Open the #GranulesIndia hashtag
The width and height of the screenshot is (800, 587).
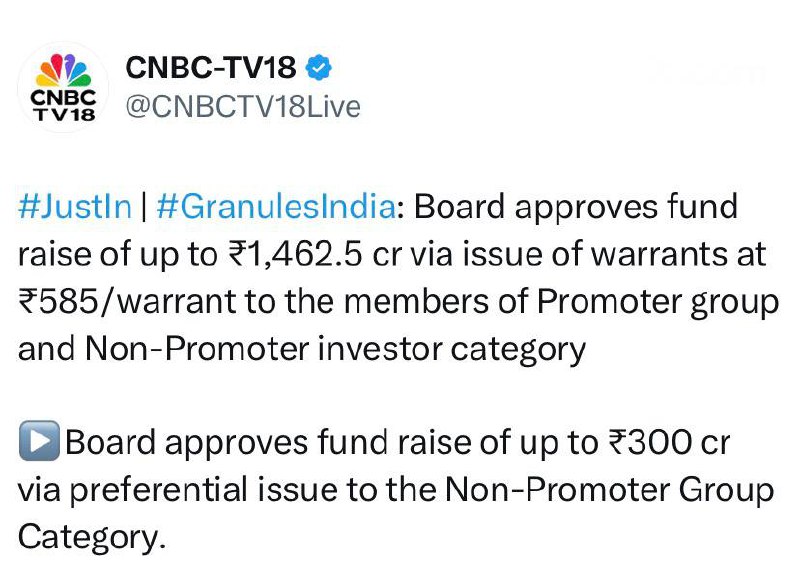click(274, 207)
